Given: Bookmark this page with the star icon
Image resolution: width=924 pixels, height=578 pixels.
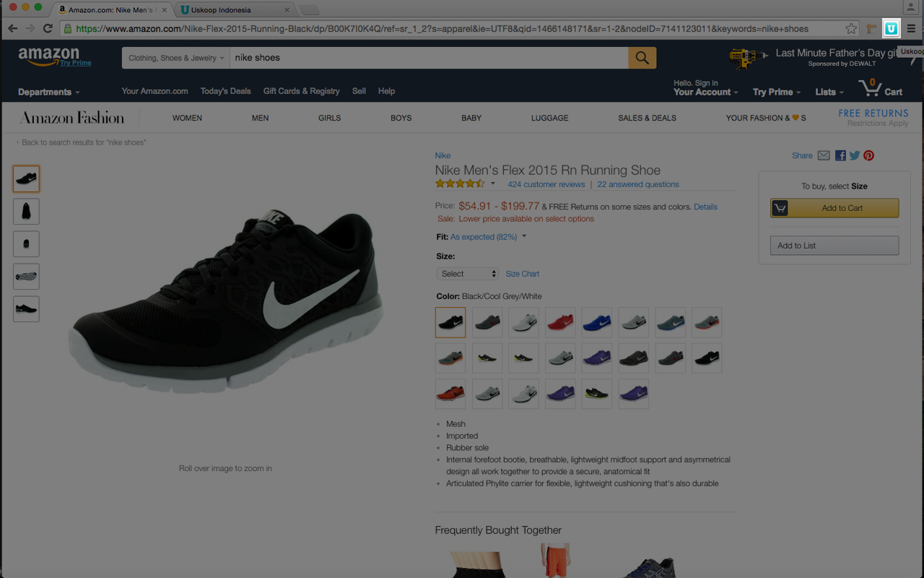Looking at the screenshot, I should pos(851,29).
